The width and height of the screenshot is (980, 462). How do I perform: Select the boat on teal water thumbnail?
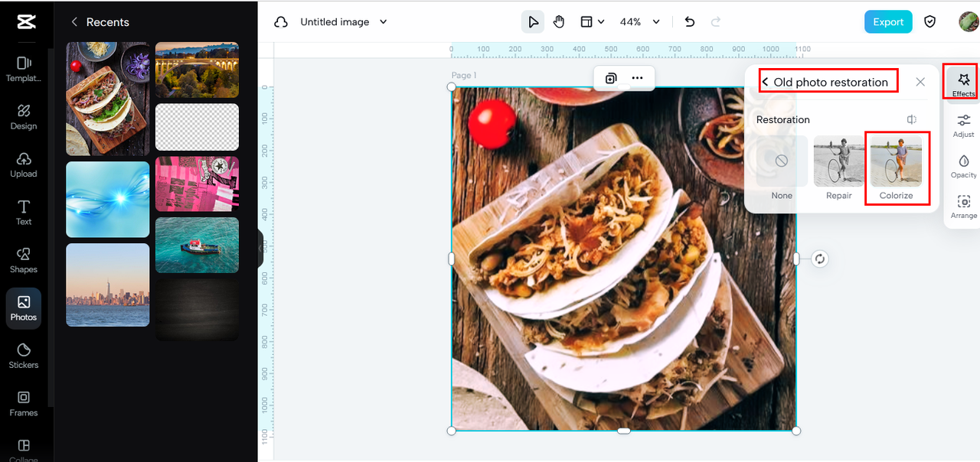(x=197, y=245)
